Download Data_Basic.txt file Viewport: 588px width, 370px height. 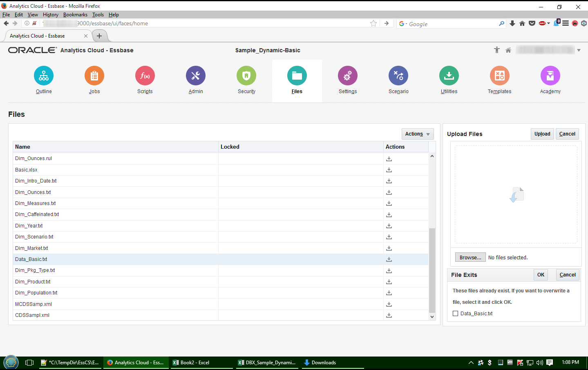[x=389, y=259]
